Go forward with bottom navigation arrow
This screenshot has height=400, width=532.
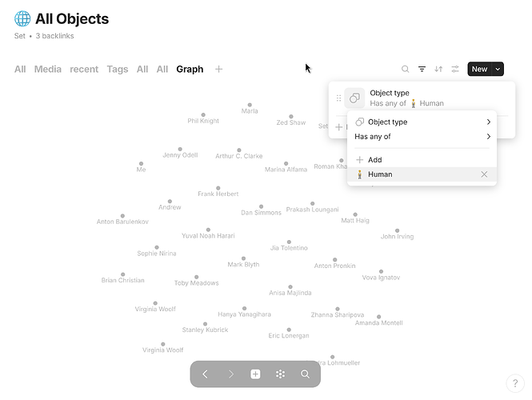coord(230,374)
